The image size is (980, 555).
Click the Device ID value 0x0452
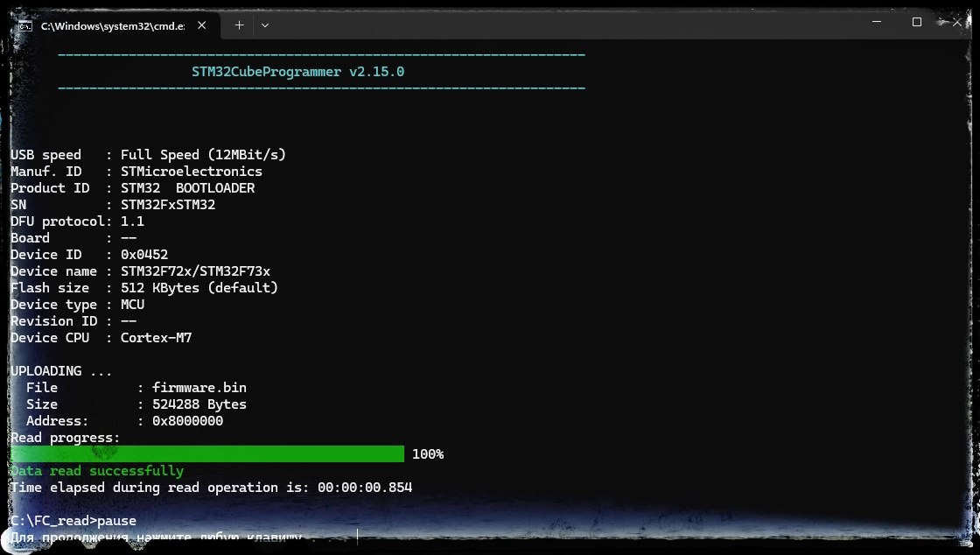click(144, 255)
